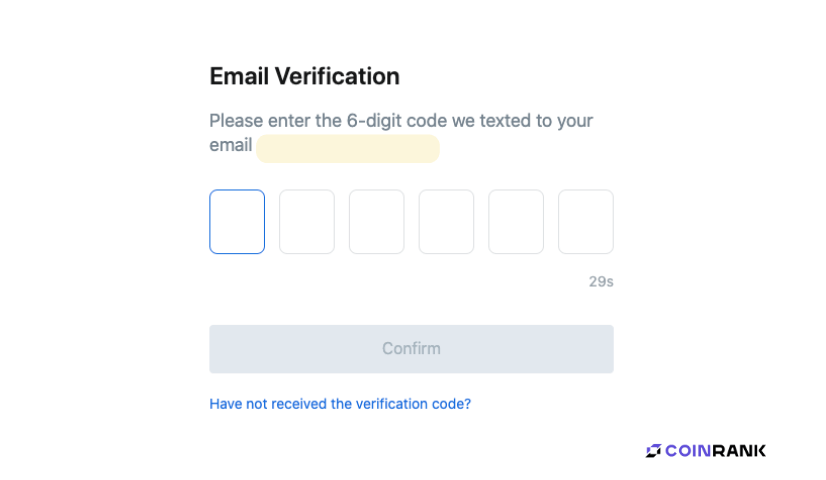This screenshot has width=826, height=480.
Task: Click 'Please enter the' at instruction start
Action: tap(276, 121)
